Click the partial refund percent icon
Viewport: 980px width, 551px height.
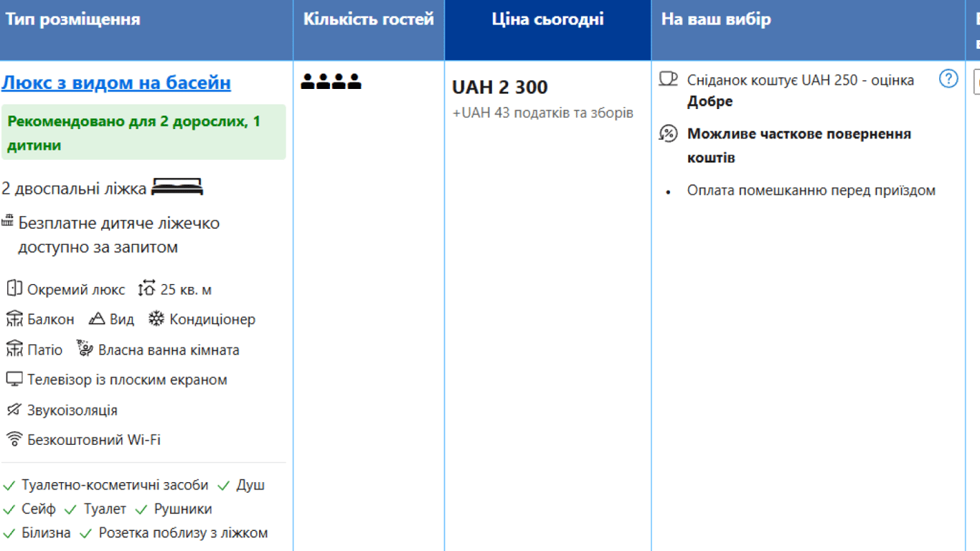tap(668, 134)
